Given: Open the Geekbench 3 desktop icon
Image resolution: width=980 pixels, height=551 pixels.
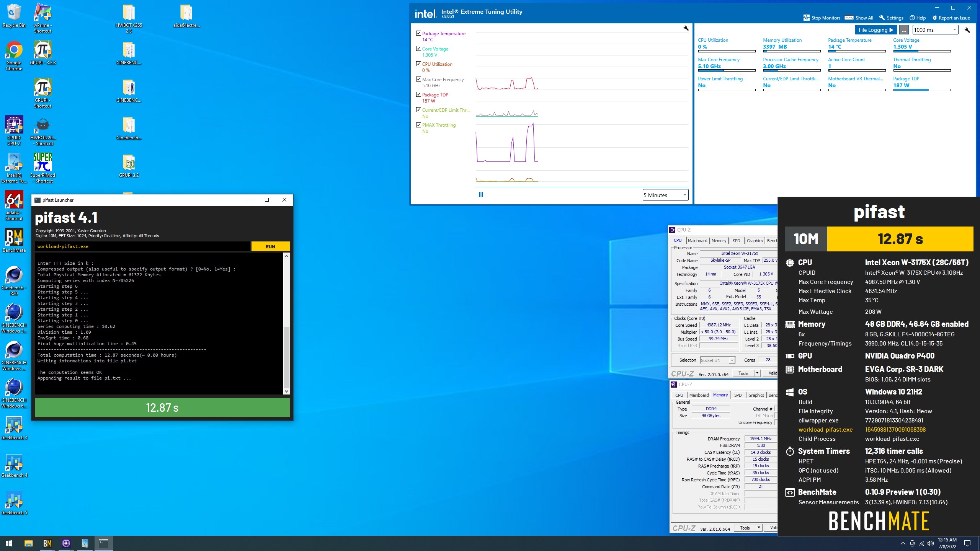Looking at the screenshot, I should coord(14,428).
